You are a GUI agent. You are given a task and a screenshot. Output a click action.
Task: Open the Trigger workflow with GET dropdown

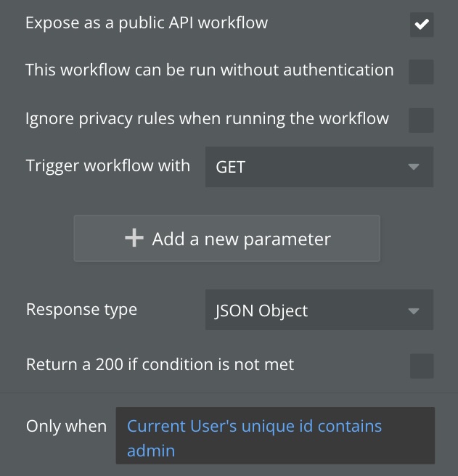pos(319,167)
